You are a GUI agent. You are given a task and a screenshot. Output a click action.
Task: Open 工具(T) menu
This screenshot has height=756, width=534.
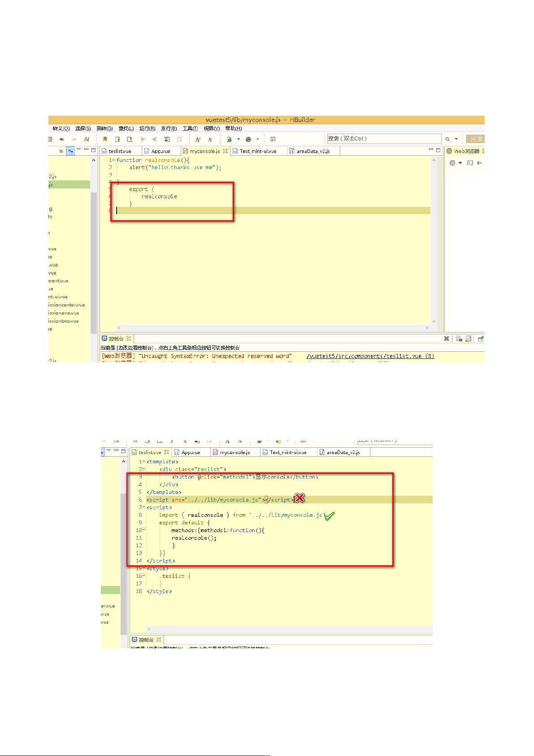tap(190, 128)
